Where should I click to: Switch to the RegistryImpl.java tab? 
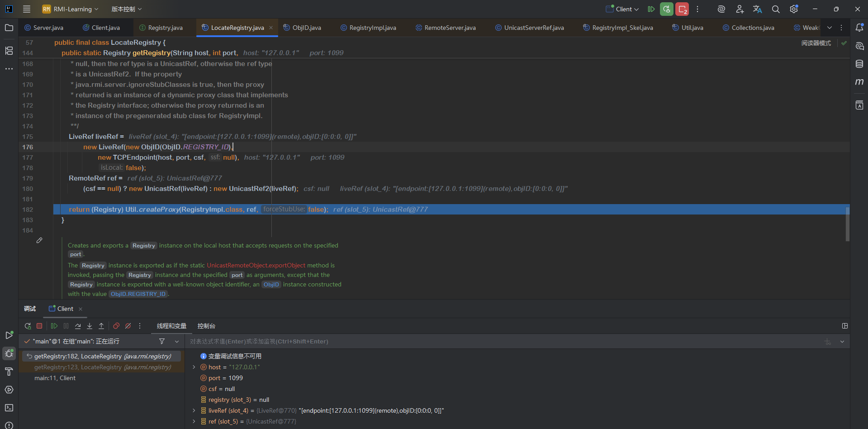point(372,28)
